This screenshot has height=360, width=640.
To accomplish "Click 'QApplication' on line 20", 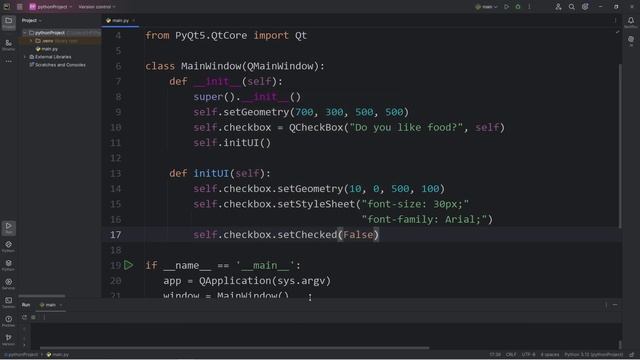I will [x=235, y=281].
